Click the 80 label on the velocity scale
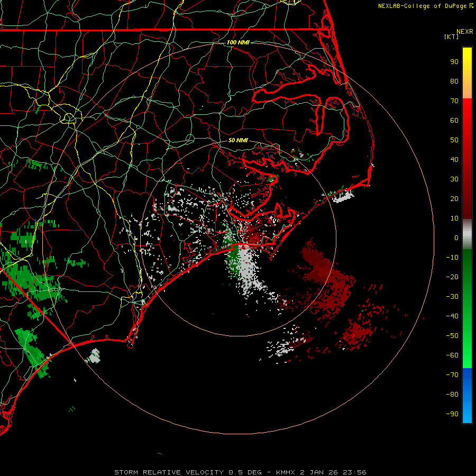The image size is (476, 476). pos(454,81)
